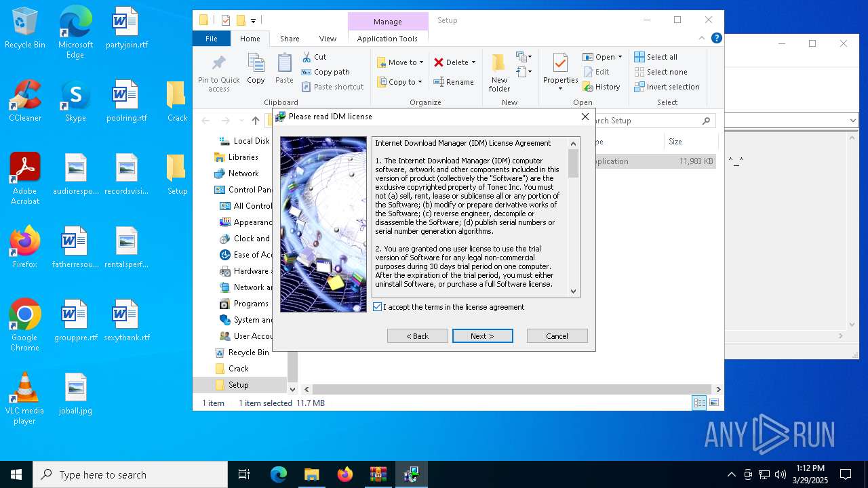This screenshot has height=488, width=868.
Task: Click the taskbar search box
Action: [x=130, y=474]
